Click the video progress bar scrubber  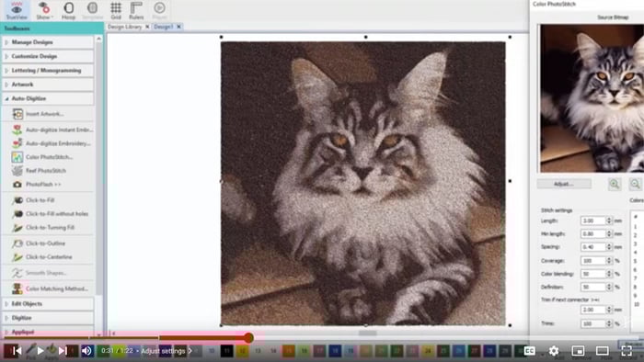[248, 338]
